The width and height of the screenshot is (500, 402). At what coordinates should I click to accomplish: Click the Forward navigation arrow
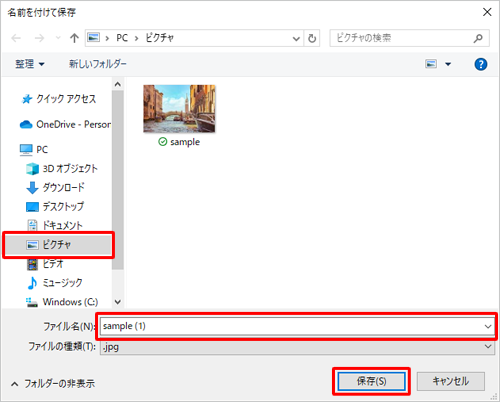(x=39, y=38)
